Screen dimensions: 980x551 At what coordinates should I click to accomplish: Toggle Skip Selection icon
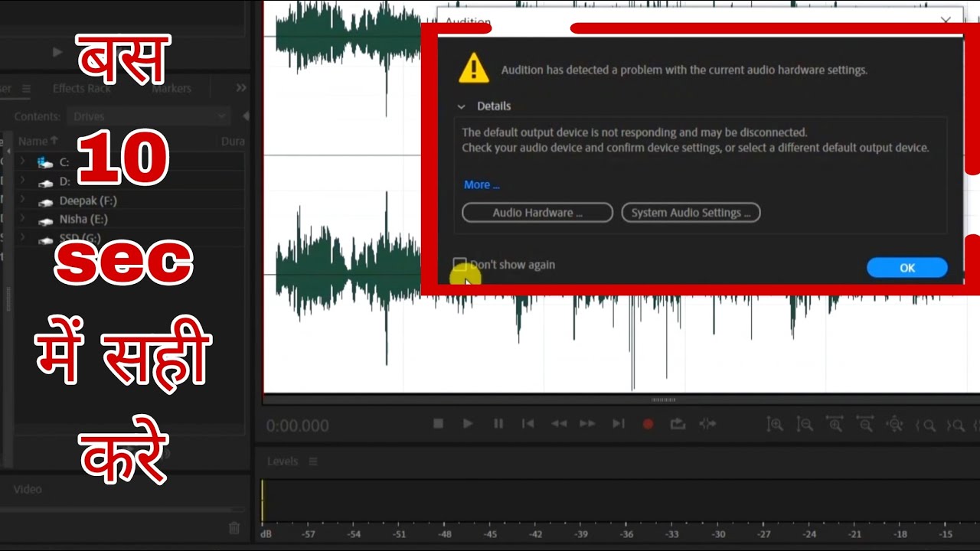[x=707, y=423]
